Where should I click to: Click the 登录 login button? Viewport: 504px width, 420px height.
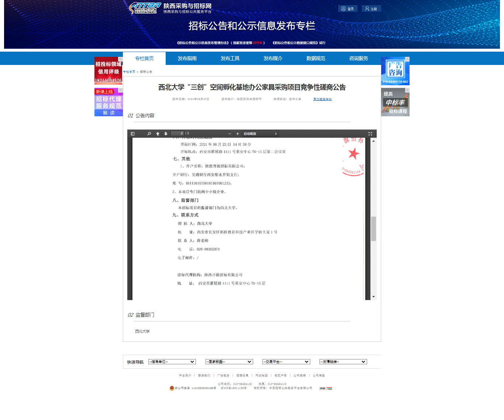point(348,8)
